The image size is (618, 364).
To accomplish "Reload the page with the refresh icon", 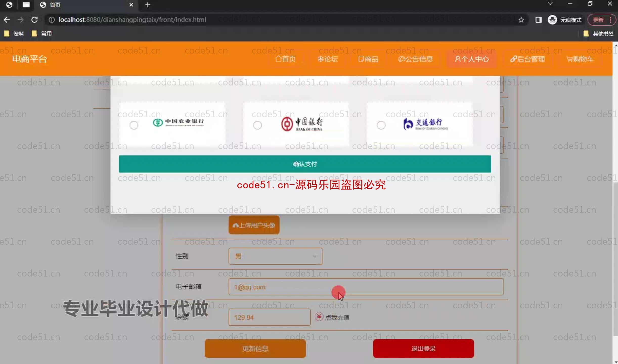I will coord(34,20).
